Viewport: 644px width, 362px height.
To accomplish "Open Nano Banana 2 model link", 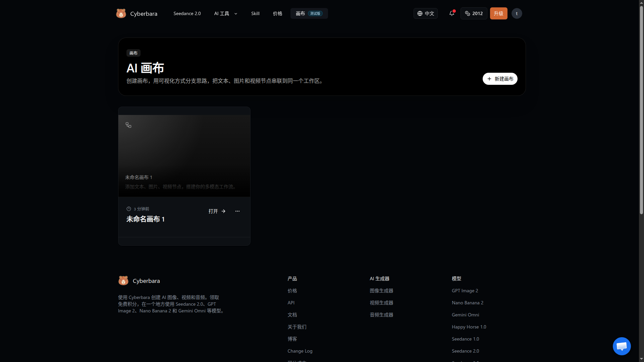I will (468, 303).
